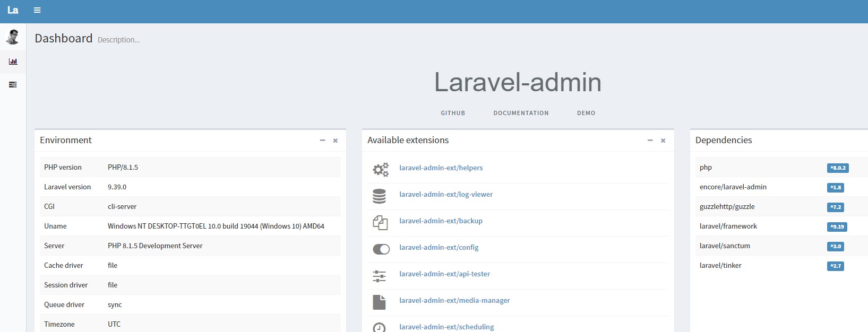The image size is (868, 332).
Task: Open laravel-admin-ext/backup link
Action: 441,221
